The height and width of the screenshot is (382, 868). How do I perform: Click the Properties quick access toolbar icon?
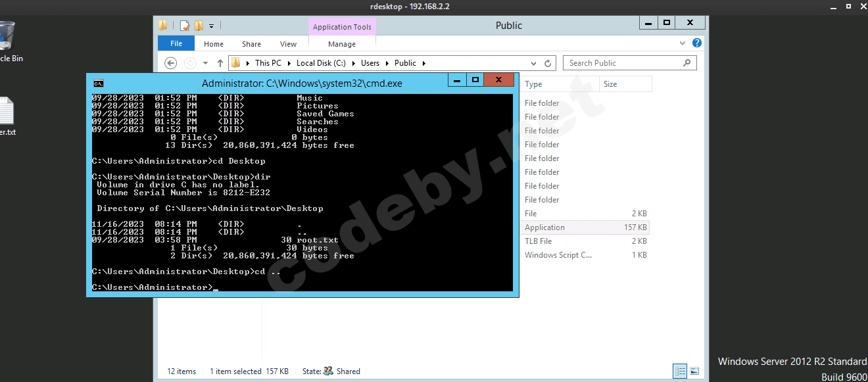coord(185,26)
